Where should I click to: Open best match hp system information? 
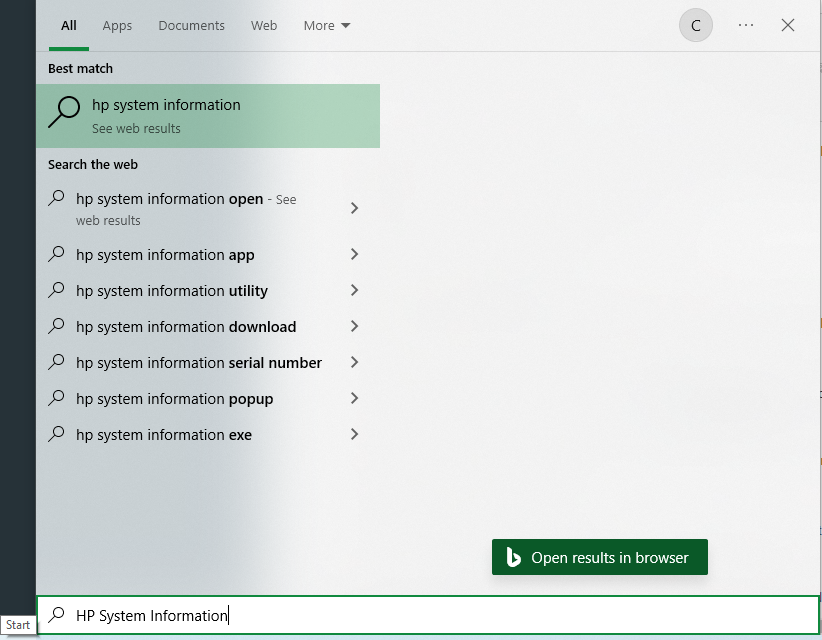(208, 116)
